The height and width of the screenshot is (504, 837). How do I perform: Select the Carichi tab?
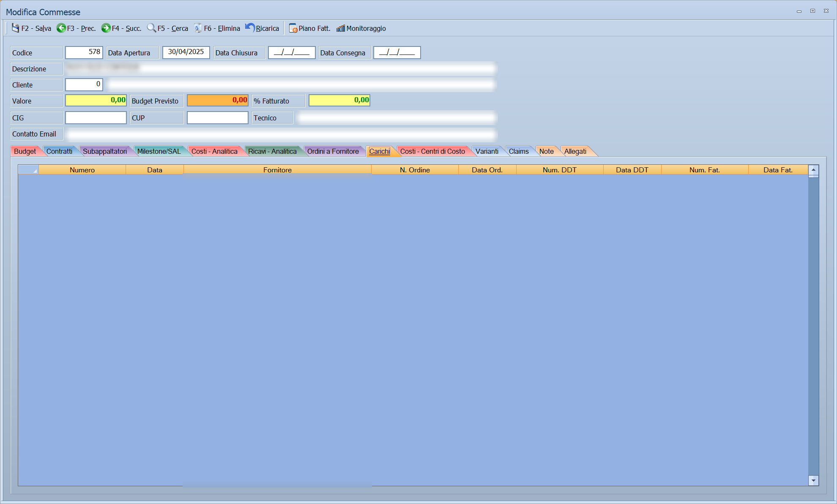[x=380, y=151]
